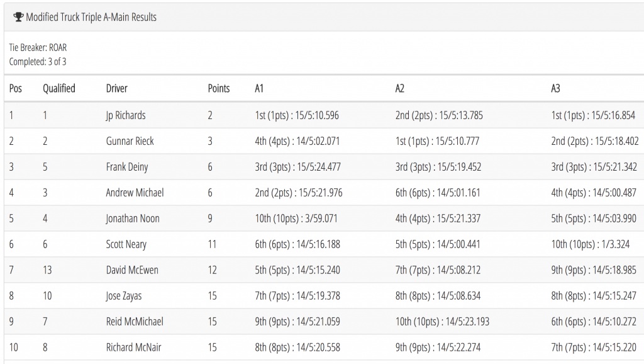Click David McEwen's name
Screen dimensions: 644x364
132,270
